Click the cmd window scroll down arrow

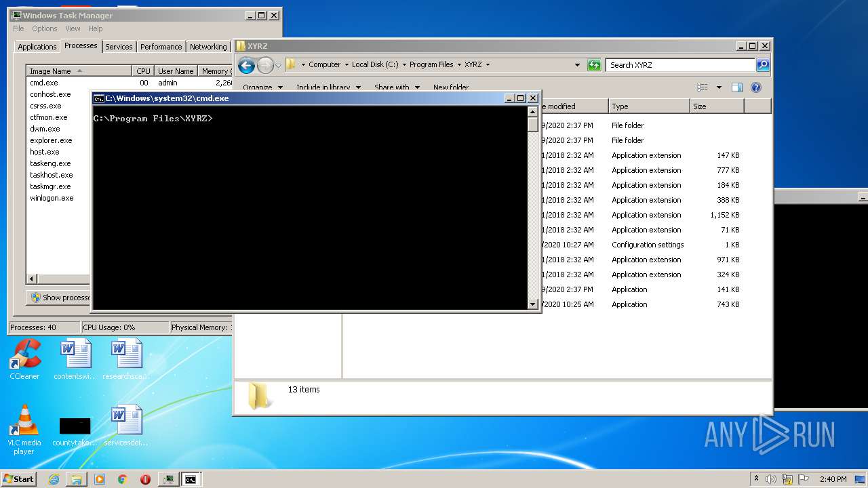click(x=532, y=304)
